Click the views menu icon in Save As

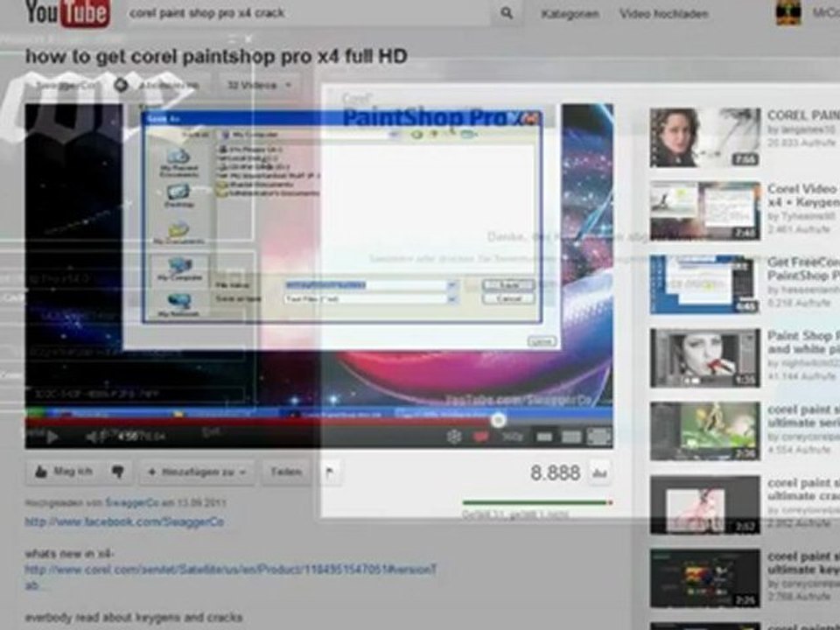[468, 134]
